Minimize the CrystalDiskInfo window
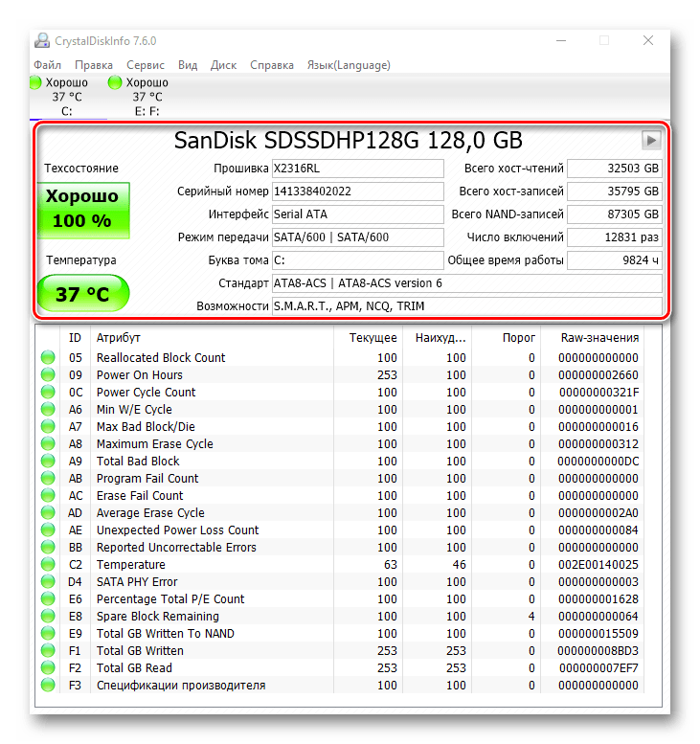Image resolution: width=700 pixels, height=744 pixels. click(561, 41)
